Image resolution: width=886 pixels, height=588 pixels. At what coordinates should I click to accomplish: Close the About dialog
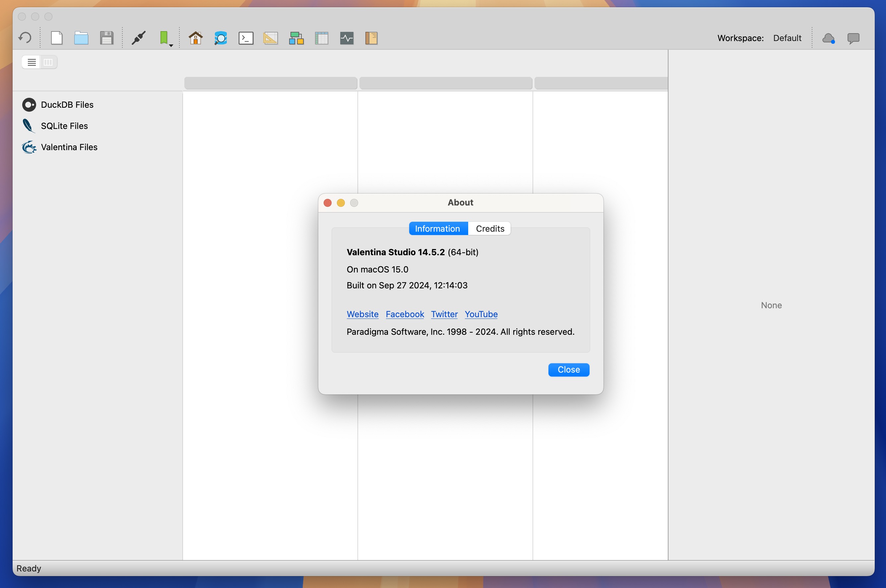(x=568, y=369)
